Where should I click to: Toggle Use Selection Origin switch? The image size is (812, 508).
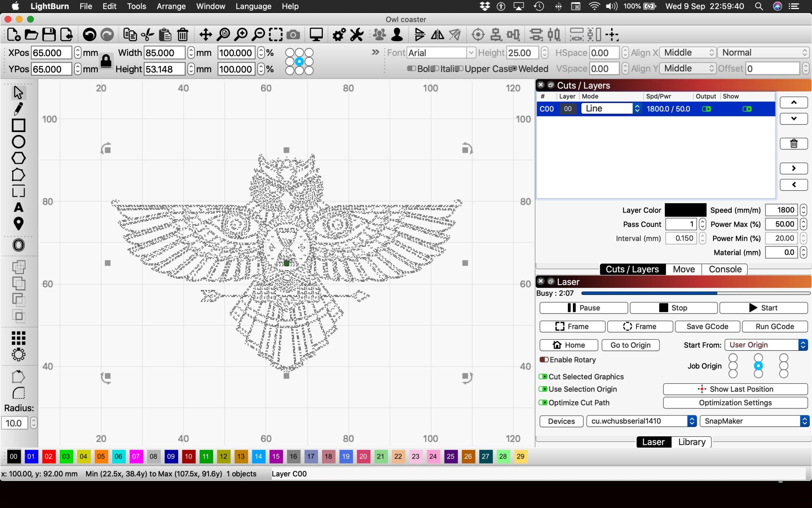click(x=543, y=389)
